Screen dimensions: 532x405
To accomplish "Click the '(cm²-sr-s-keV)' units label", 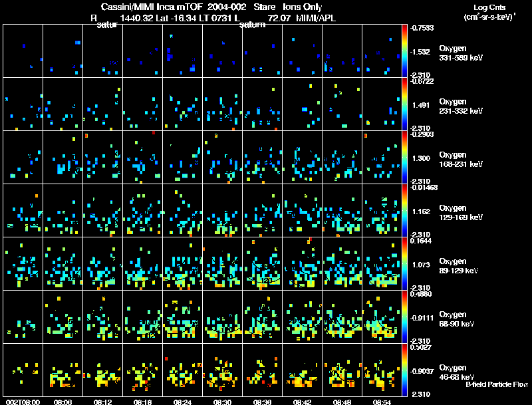I will pyautogui.click(x=489, y=17).
